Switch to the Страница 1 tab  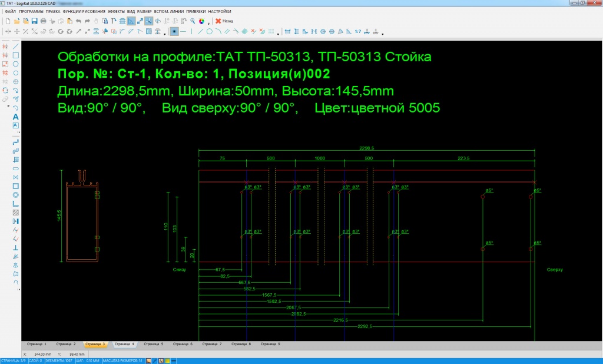36,344
